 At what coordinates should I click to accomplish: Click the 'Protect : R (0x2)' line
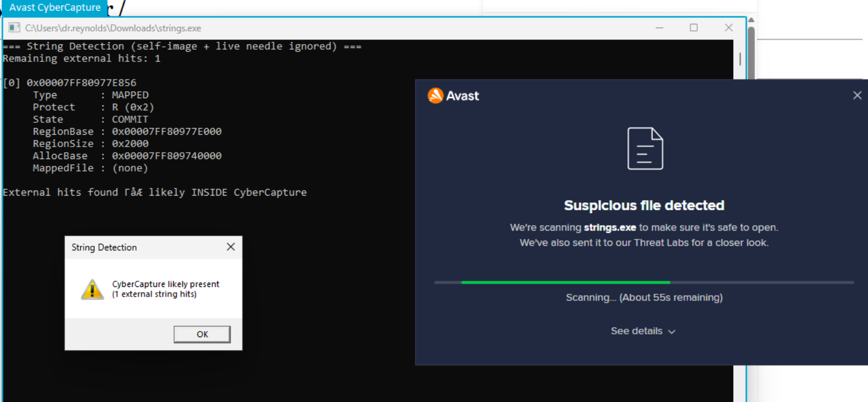point(94,107)
